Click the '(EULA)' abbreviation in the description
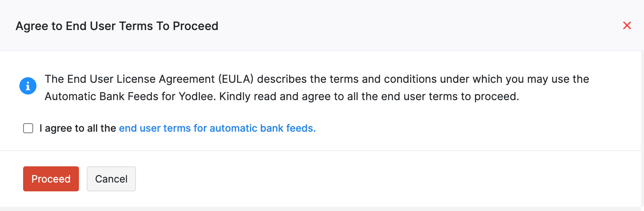This screenshot has height=211, width=644. [x=236, y=79]
